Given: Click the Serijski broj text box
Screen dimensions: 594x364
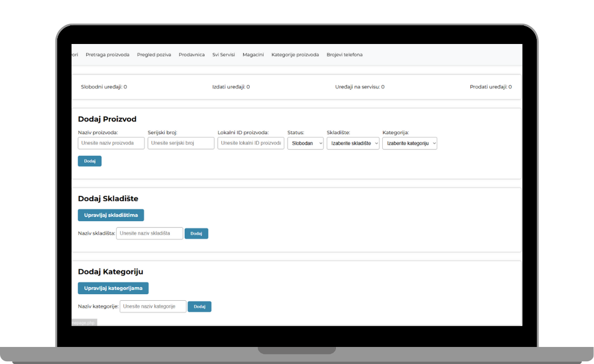Looking at the screenshot, I should (181, 143).
